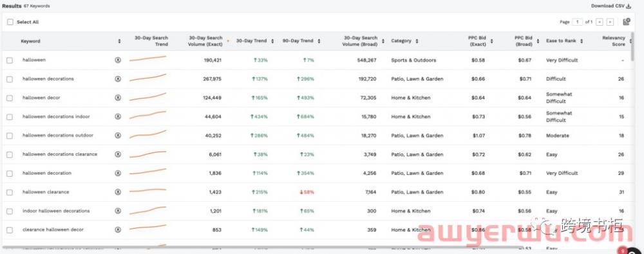Click the 548,267 broad volume cell
This screenshot has height=254, width=644.
(366, 60)
